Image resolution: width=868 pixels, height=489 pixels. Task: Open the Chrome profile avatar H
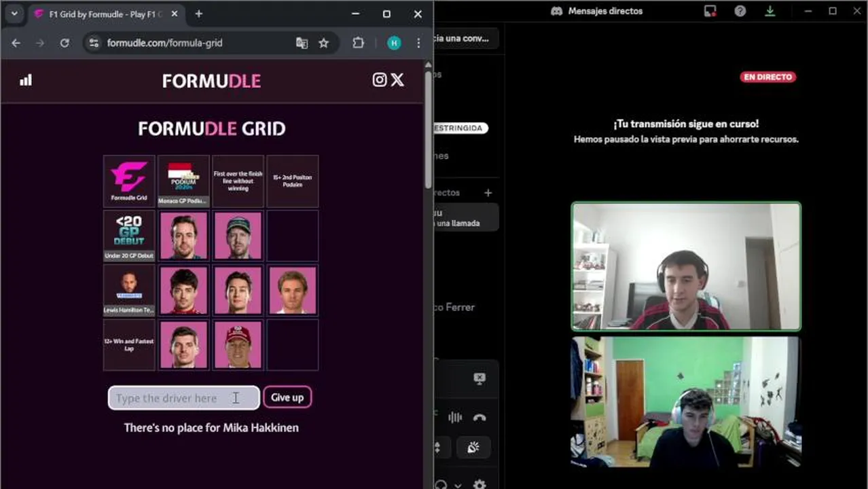coord(394,43)
